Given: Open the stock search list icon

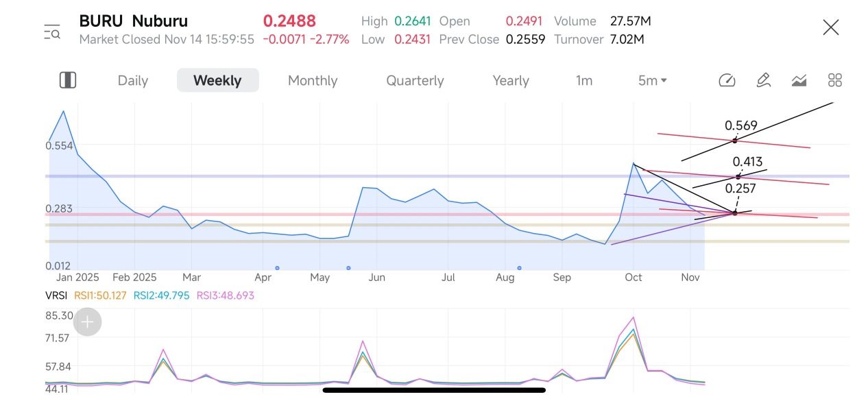Looking at the screenshot, I should coord(52,32).
